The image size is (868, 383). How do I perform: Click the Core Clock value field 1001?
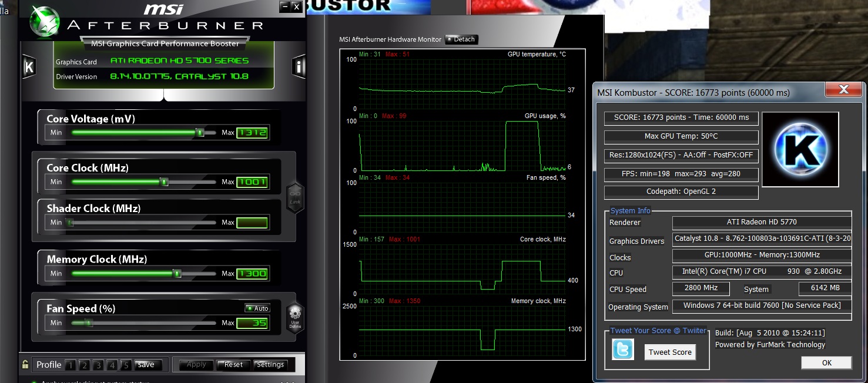coord(252,182)
